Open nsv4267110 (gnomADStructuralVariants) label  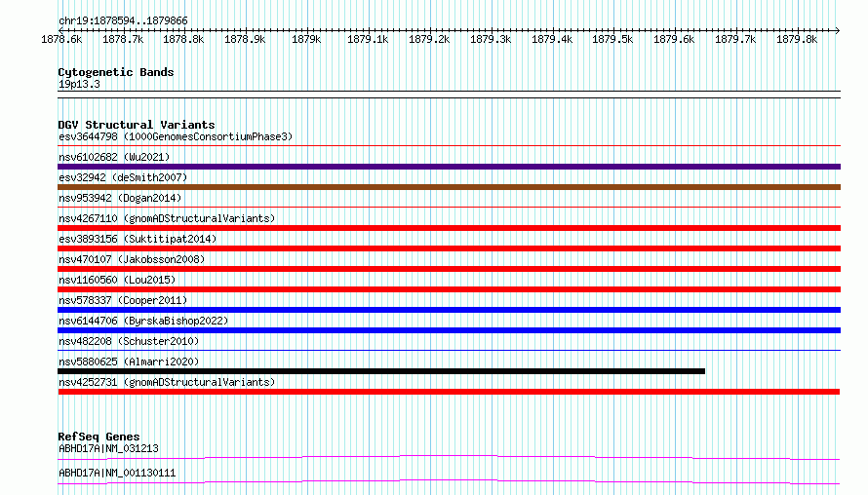[167, 218]
